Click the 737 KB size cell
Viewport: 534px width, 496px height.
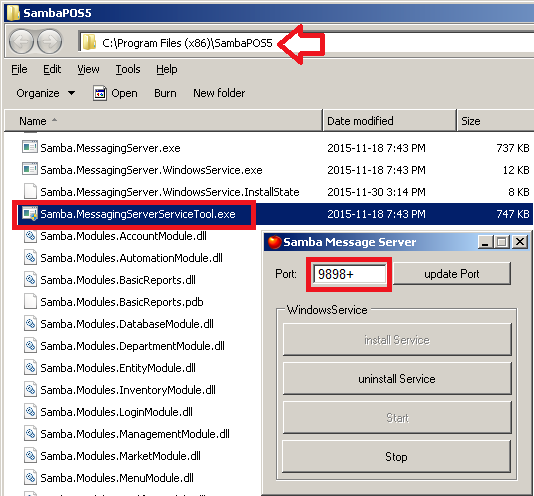pos(513,148)
